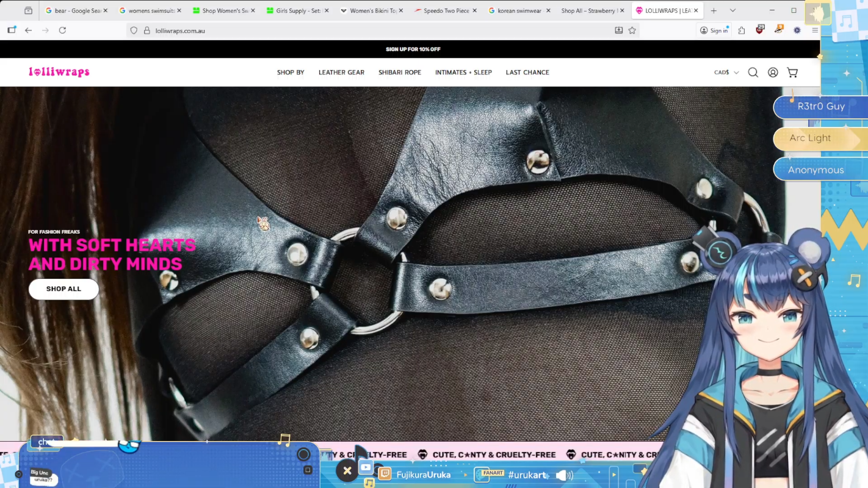
Task: Open the LAST CHANCE menu
Action: tap(527, 73)
